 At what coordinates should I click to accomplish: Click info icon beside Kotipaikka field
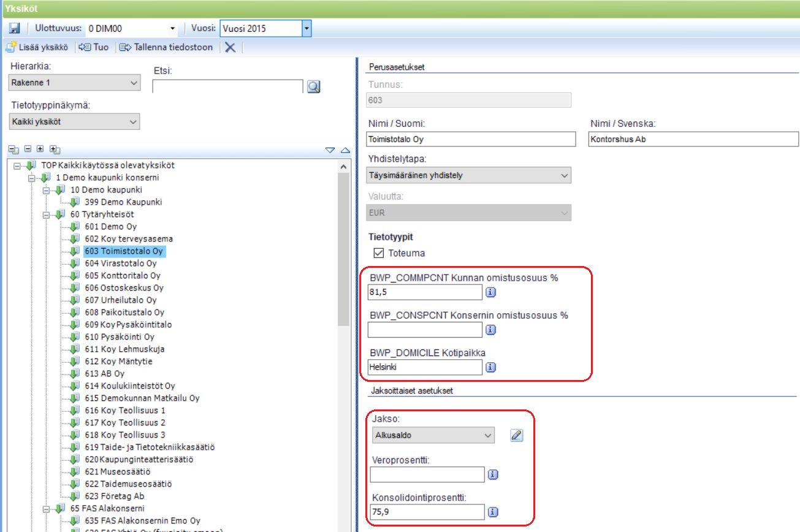490,368
